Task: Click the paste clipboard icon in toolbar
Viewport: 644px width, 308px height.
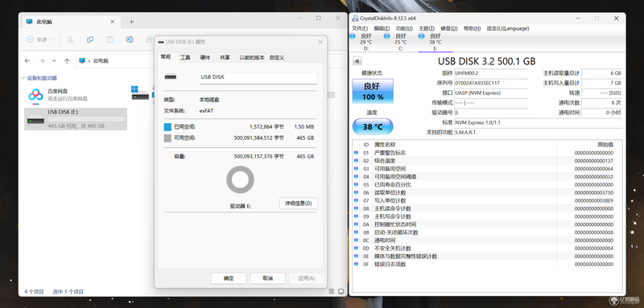Action: (109, 39)
